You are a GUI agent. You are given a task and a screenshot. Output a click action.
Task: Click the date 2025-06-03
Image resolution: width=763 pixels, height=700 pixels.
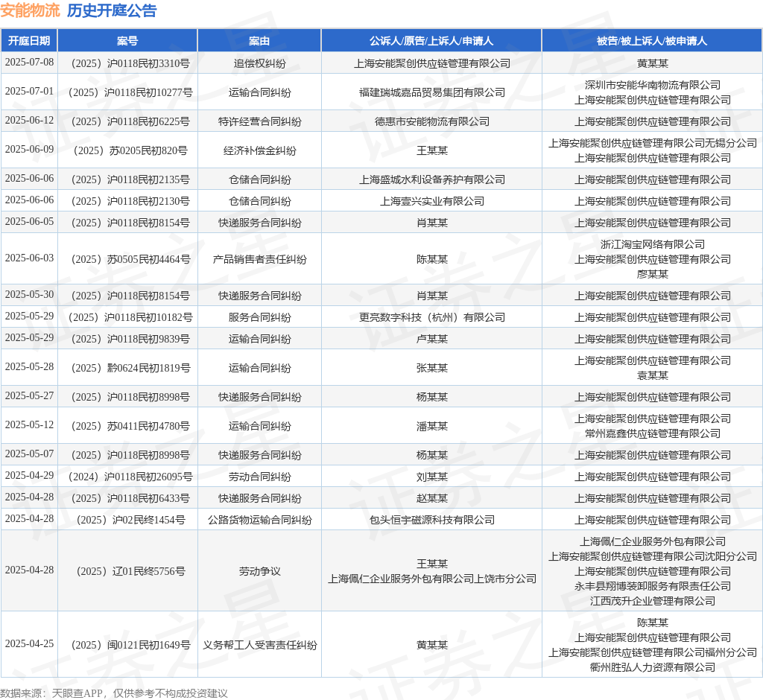tap(29, 258)
